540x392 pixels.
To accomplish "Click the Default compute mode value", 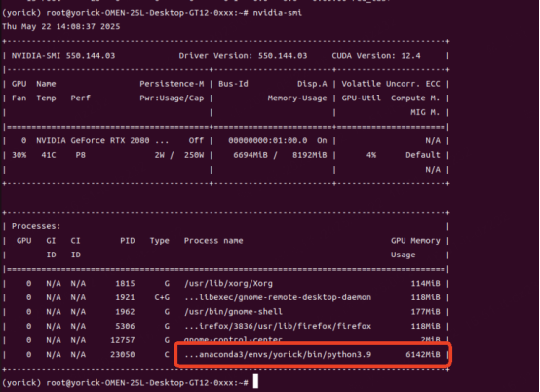I will point(423,155).
